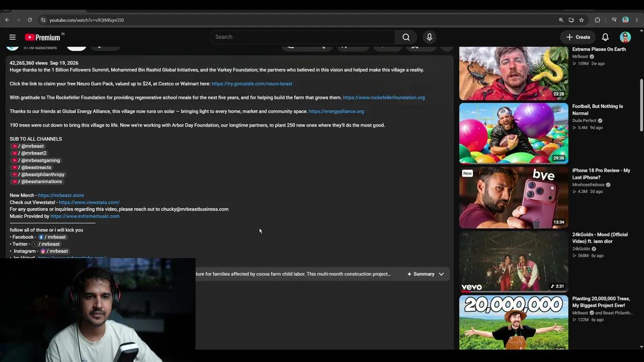Open the media control icon in toolbar
Screen dimensions: 644x362
tap(614, 20)
